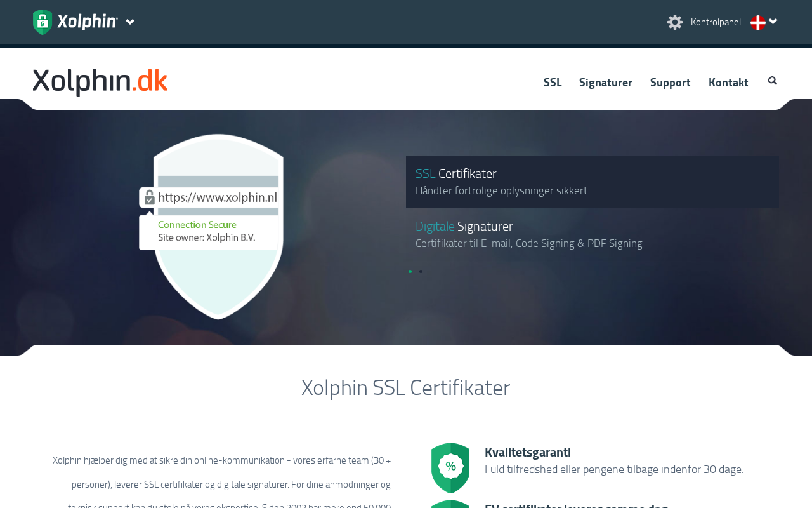Click the Kvalitetsgaranti heading

pyautogui.click(x=528, y=452)
